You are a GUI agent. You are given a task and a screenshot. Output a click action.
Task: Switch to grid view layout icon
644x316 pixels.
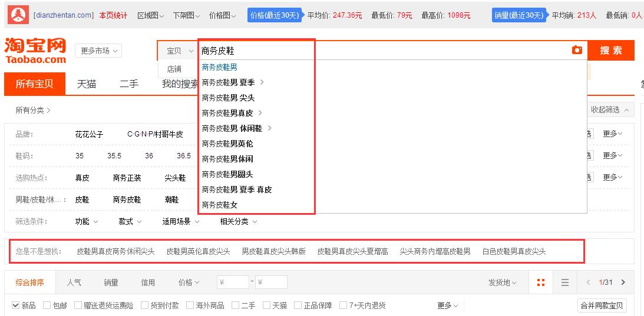(541, 282)
